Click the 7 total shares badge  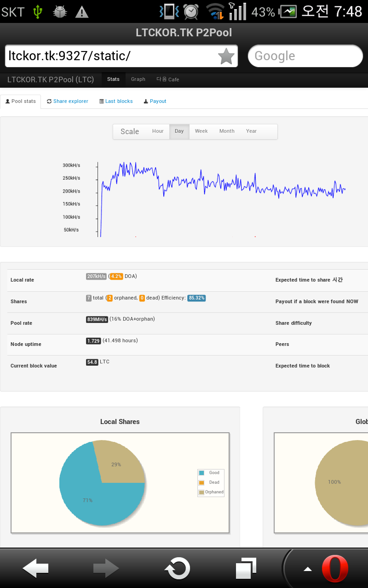(89, 298)
